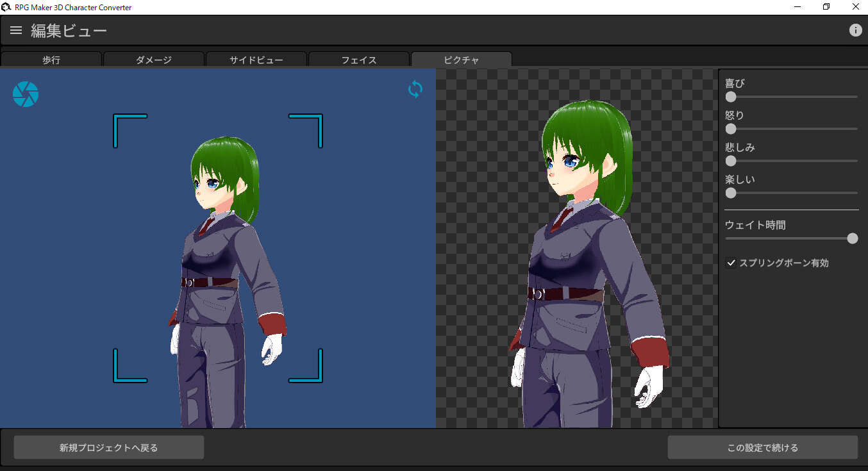Click the ウェイト時間 slider handle
Viewport: 868px width, 471px height.
(853, 238)
